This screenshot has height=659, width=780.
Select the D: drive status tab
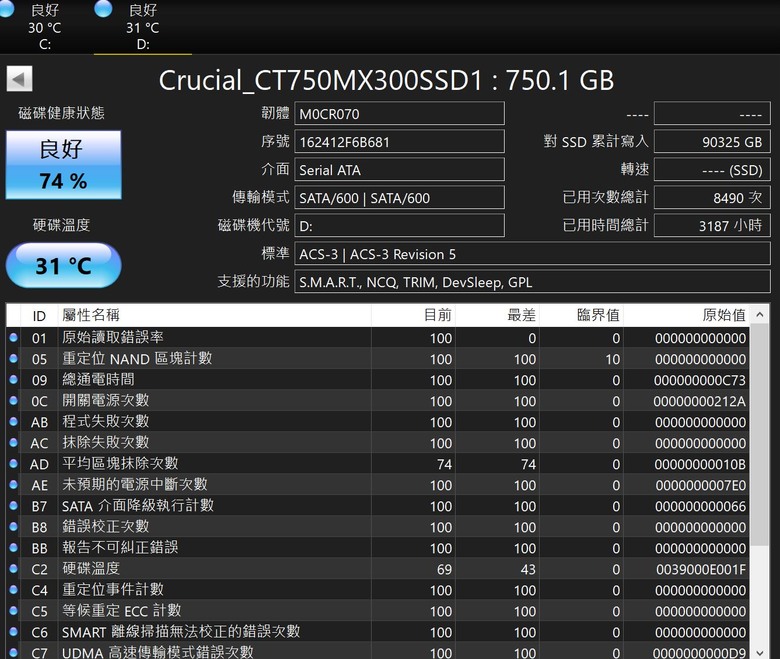tap(142, 26)
